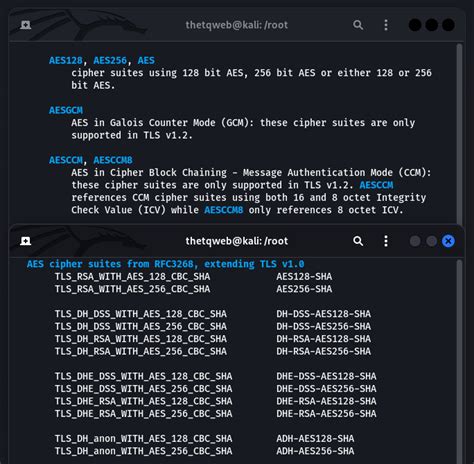Click the AESCCM8 heading keyword
Screen dimensions: 474x464
tap(113, 160)
